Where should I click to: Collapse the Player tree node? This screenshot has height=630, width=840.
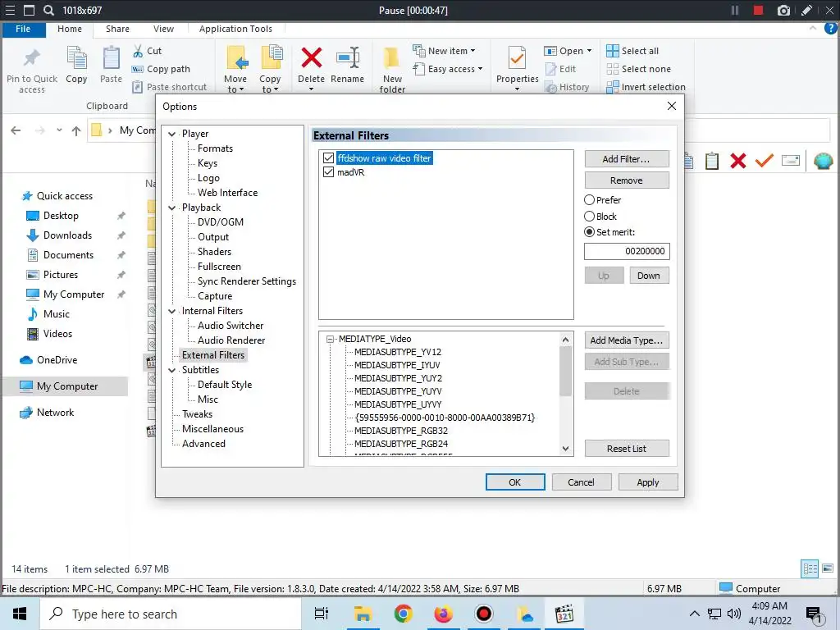coord(172,134)
